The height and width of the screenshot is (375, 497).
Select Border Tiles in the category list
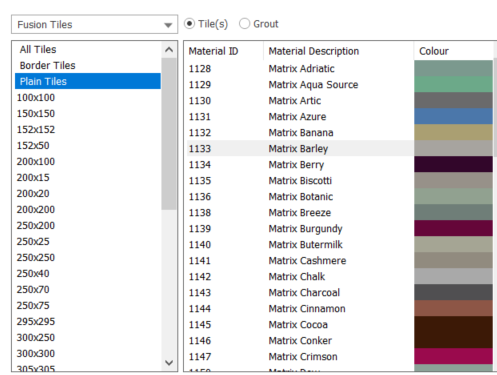(x=88, y=65)
